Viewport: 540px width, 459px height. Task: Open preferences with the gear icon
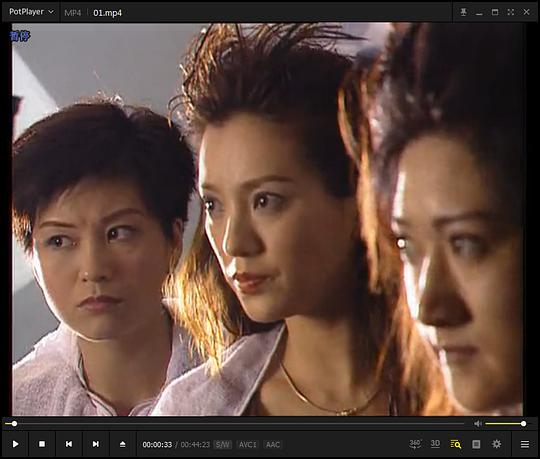pos(496,444)
